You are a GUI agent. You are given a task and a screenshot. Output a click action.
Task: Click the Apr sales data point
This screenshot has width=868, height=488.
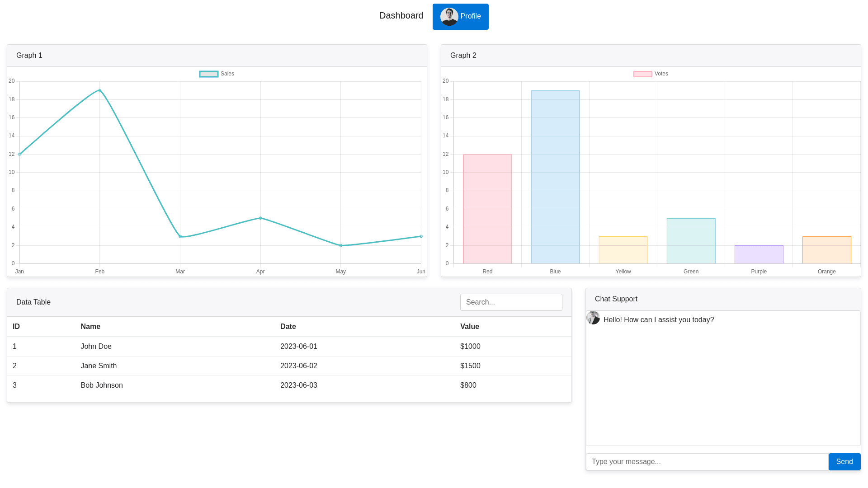(x=260, y=218)
